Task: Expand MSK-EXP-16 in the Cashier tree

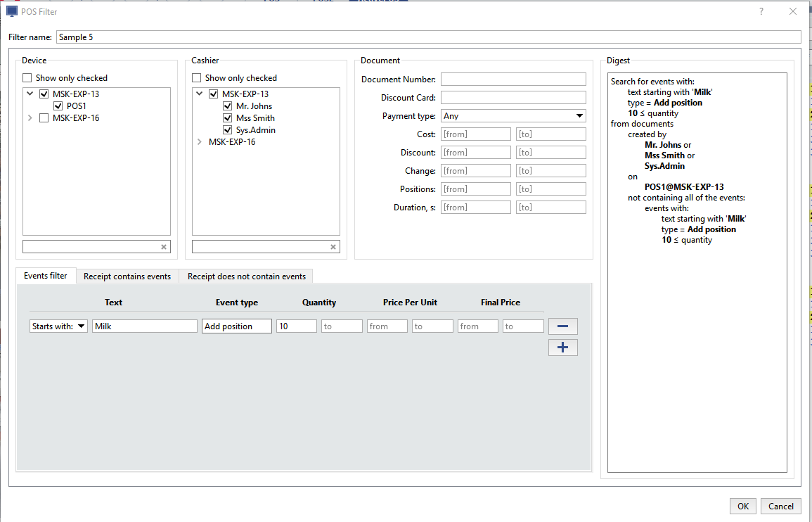Action: (199, 142)
